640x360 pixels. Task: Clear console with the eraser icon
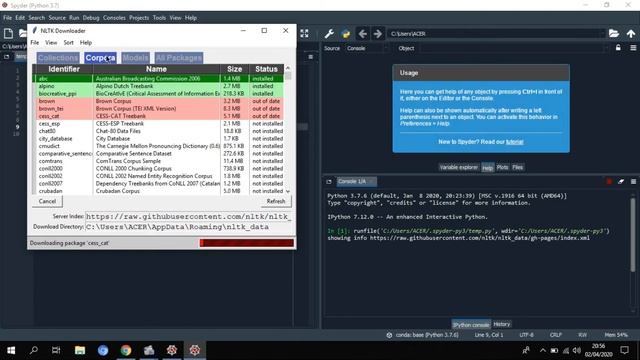pyautogui.click(x=621, y=182)
